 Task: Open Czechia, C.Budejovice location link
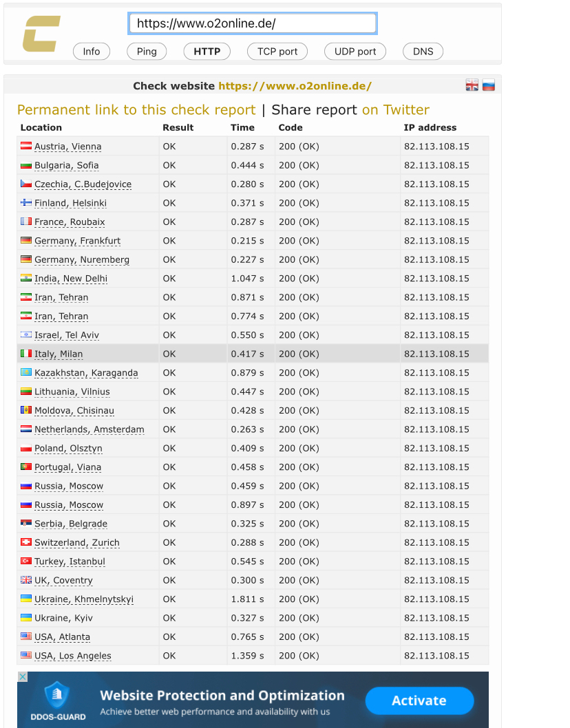point(83,184)
